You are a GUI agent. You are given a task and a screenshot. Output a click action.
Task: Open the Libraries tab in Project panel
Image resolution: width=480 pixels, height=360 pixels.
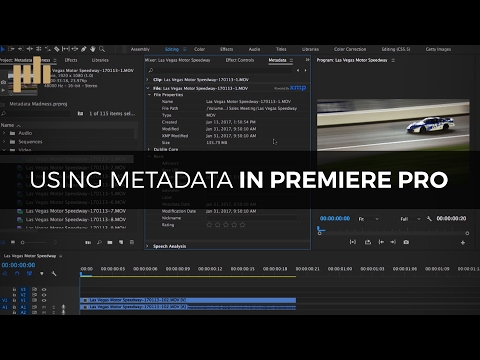coord(100,60)
